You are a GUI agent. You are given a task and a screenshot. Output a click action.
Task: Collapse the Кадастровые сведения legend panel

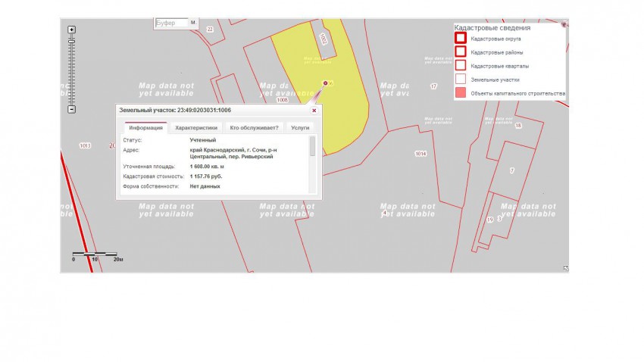[x=564, y=25]
